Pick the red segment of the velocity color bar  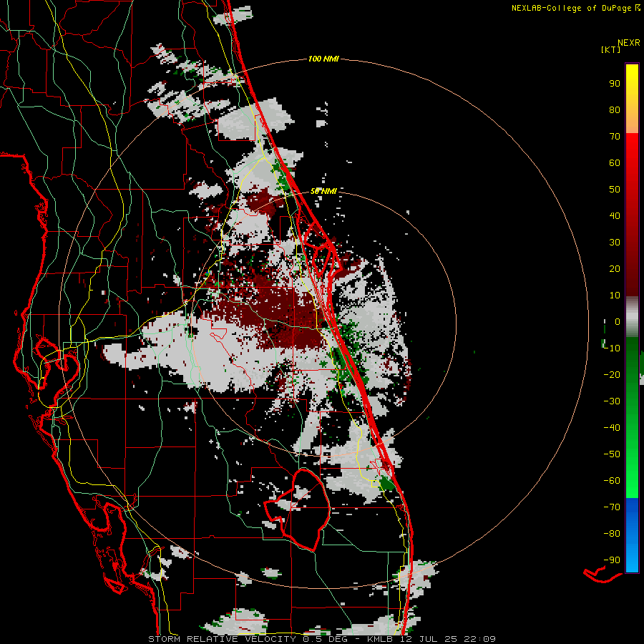pyautogui.click(x=632, y=215)
